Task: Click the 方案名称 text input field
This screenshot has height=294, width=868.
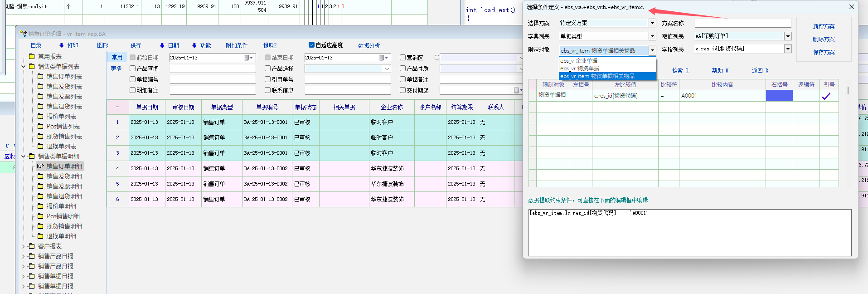Action: 742,23
